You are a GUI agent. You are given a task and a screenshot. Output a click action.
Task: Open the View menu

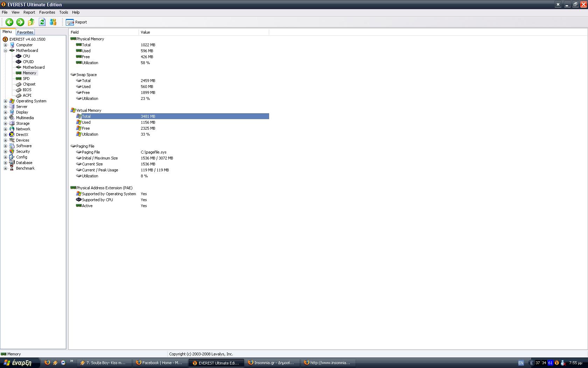pos(15,12)
